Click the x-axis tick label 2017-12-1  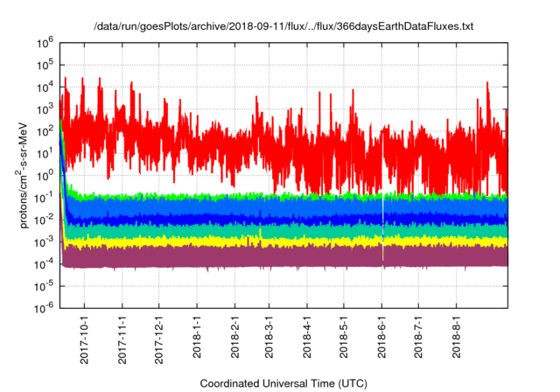(x=159, y=339)
